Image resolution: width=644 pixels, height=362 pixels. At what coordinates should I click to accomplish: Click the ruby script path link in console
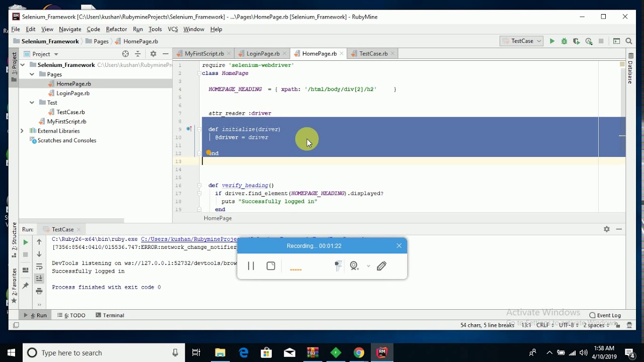(x=189, y=239)
